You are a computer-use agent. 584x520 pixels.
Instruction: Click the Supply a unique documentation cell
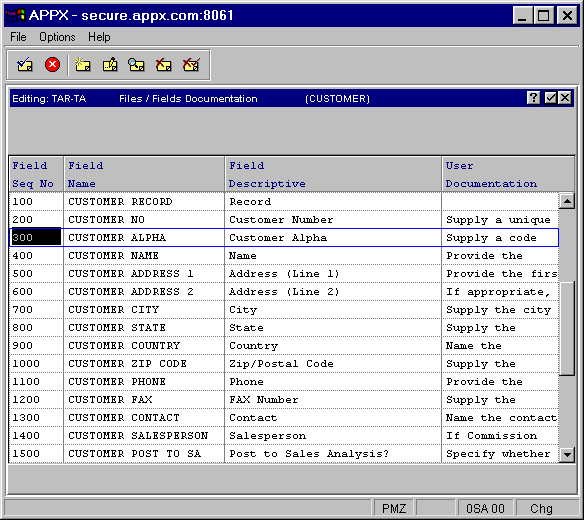pos(501,219)
